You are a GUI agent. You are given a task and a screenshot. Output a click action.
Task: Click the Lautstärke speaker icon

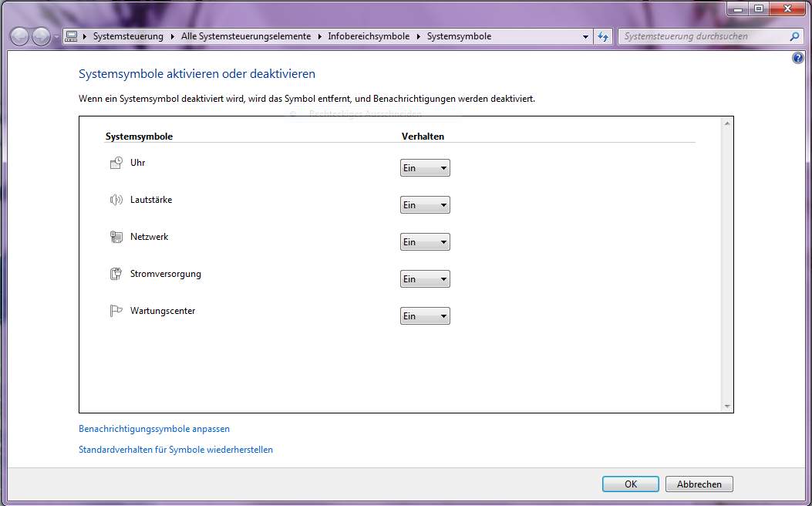(x=116, y=199)
